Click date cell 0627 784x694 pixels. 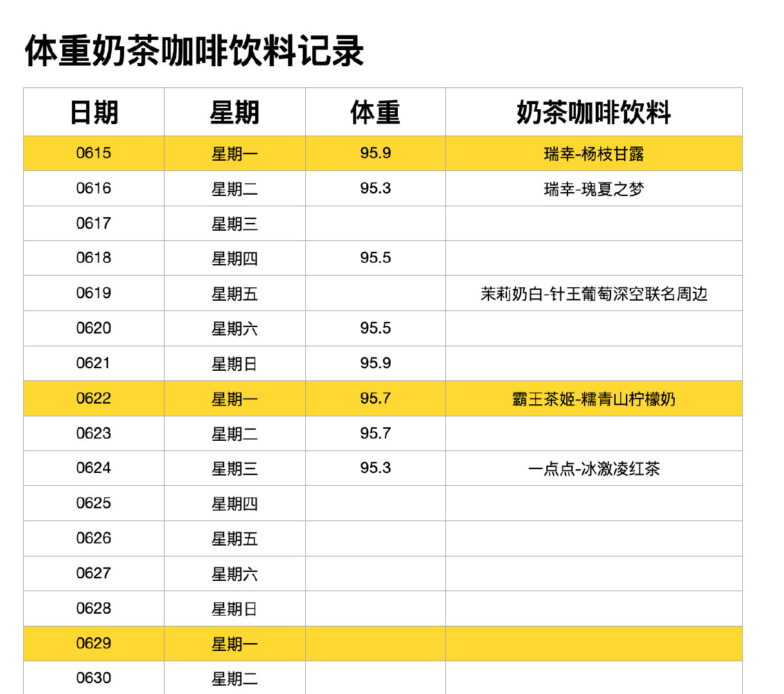pyautogui.click(x=94, y=573)
